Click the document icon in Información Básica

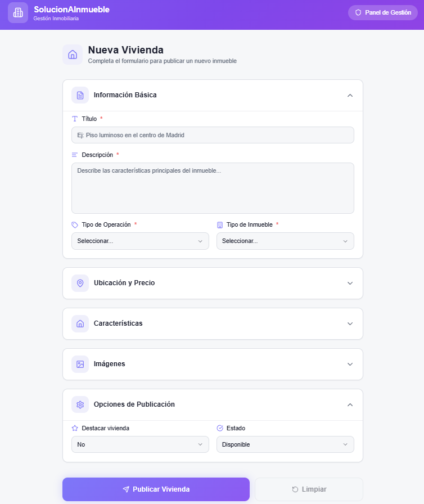pos(80,95)
